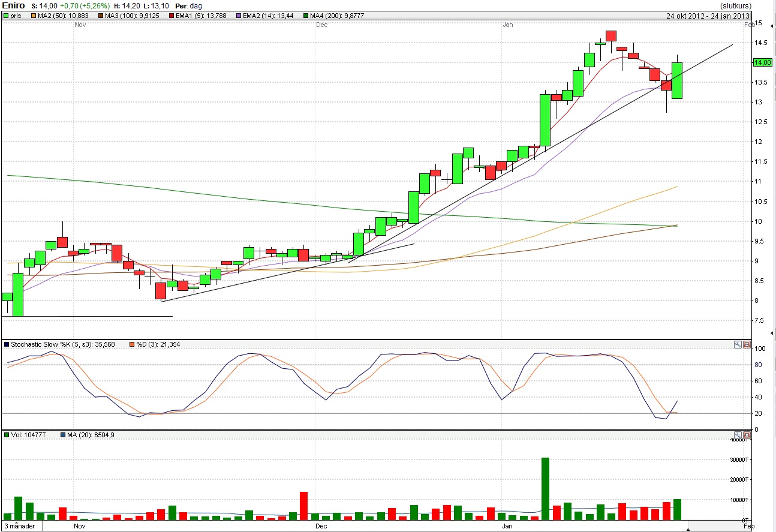This screenshot has height=532, width=776.
Task: Close the Volume indicator panel
Action: pos(747,435)
